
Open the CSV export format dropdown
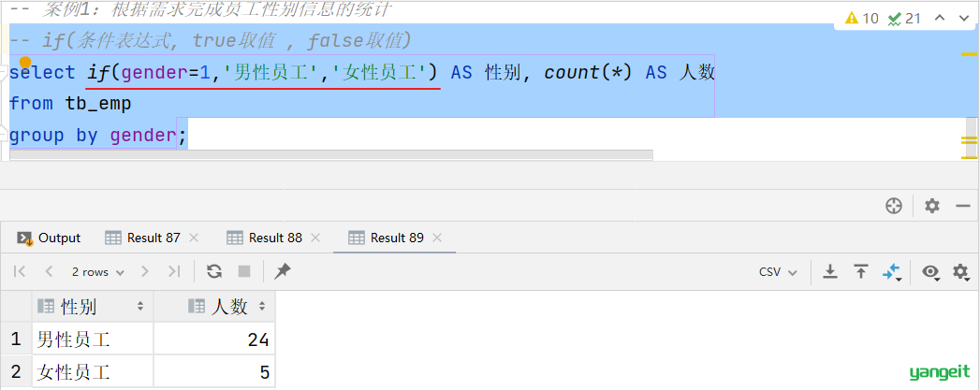pos(778,272)
